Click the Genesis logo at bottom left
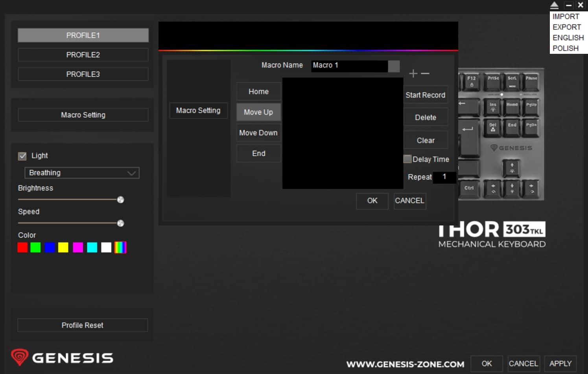 point(62,357)
